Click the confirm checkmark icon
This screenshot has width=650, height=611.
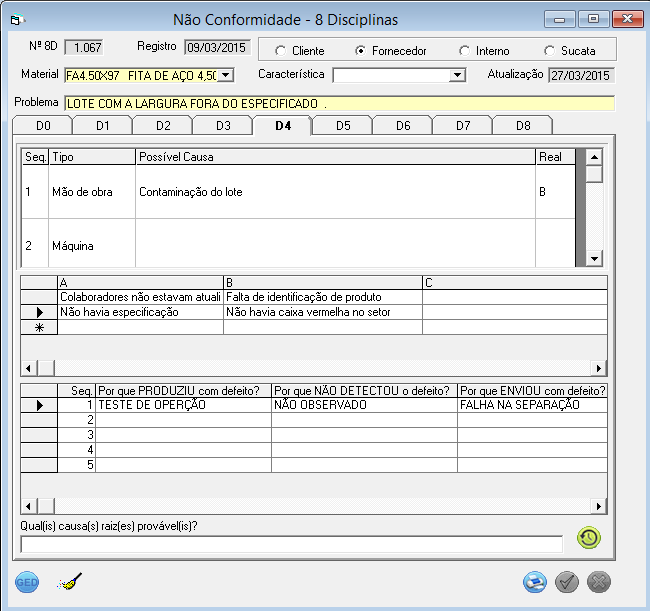pyautogui.click(x=567, y=582)
